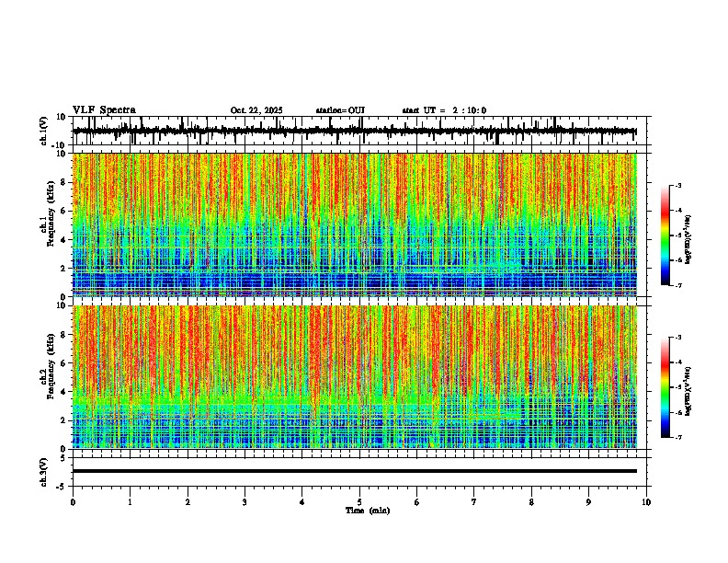728x563 pixels.
Task: Click the "Time (min)" axis title
Action: pyautogui.click(x=368, y=511)
